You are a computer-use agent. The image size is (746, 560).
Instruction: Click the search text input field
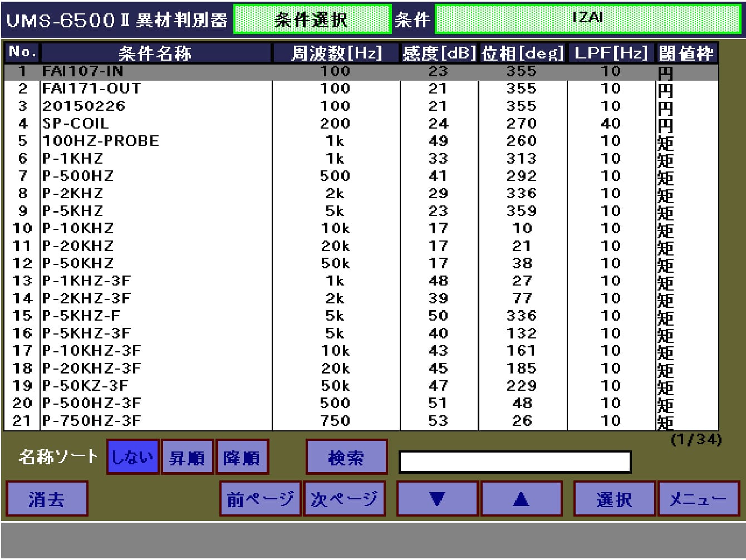(x=515, y=461)
